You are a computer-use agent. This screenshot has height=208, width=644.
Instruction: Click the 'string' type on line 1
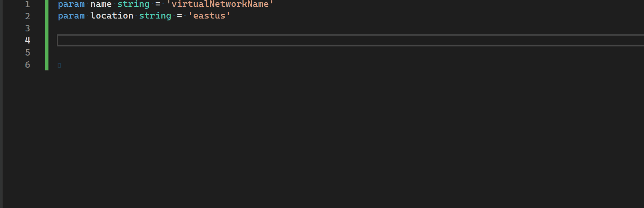point(133,4)
